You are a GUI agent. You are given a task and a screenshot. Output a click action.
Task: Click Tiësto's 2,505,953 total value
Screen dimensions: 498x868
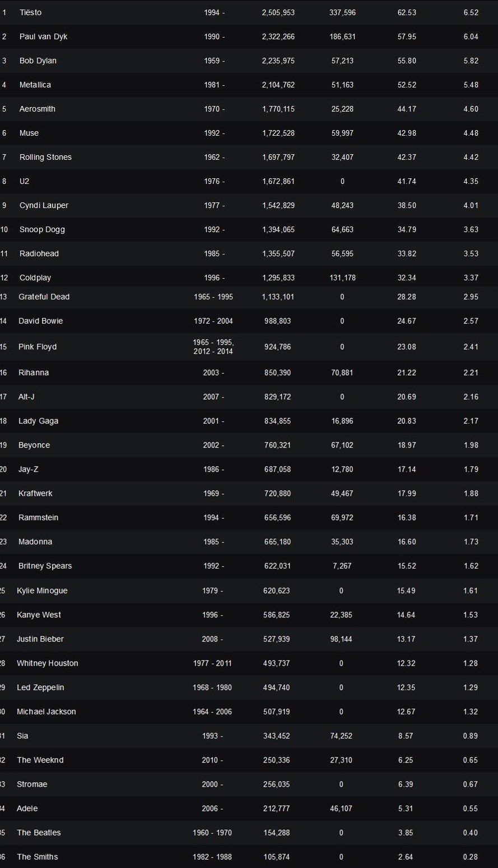pyautogui.click(x=278, y=12)
